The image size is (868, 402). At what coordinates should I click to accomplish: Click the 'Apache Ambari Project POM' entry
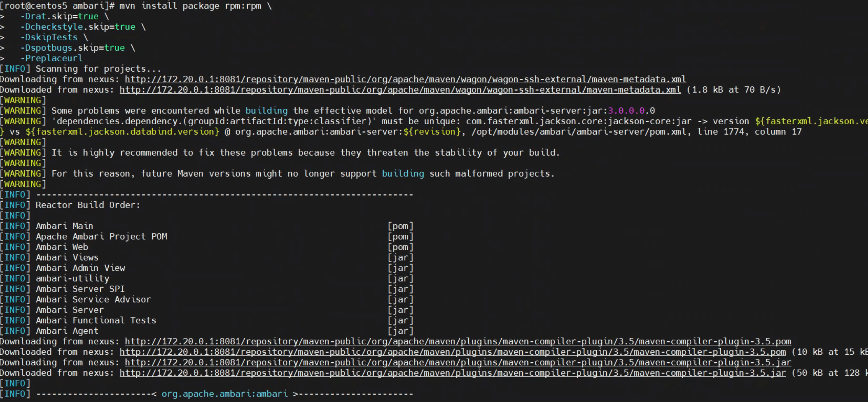tap(101, 236)
